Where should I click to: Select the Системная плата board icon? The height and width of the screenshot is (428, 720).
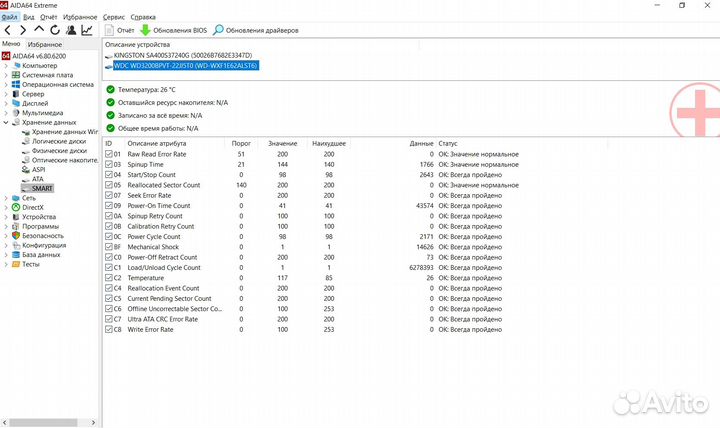pos(17,75)
